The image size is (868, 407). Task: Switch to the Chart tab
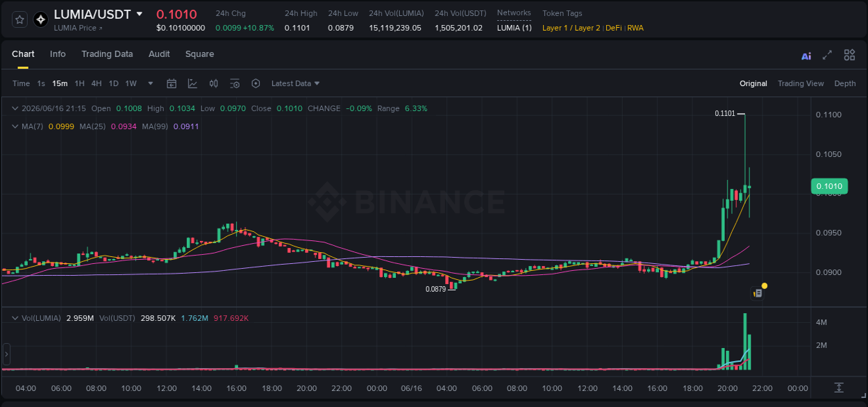coord(23,54)
